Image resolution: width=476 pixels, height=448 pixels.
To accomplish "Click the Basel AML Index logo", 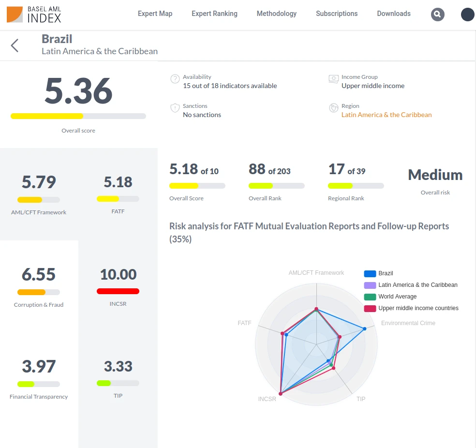I will [x=34, y=15].
